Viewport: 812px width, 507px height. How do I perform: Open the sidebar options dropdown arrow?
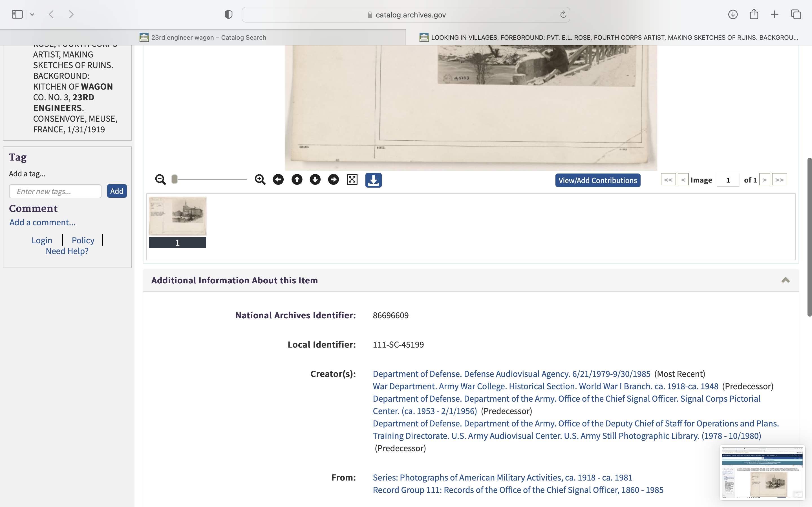coord(32,14)
